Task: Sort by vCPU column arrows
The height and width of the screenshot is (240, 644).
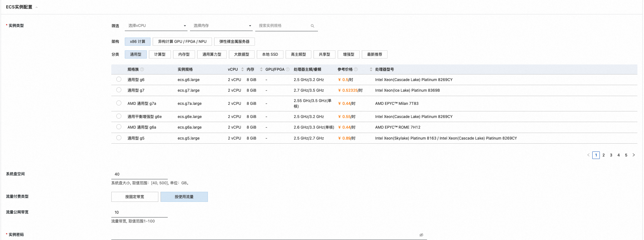Action: pos(242,69)
